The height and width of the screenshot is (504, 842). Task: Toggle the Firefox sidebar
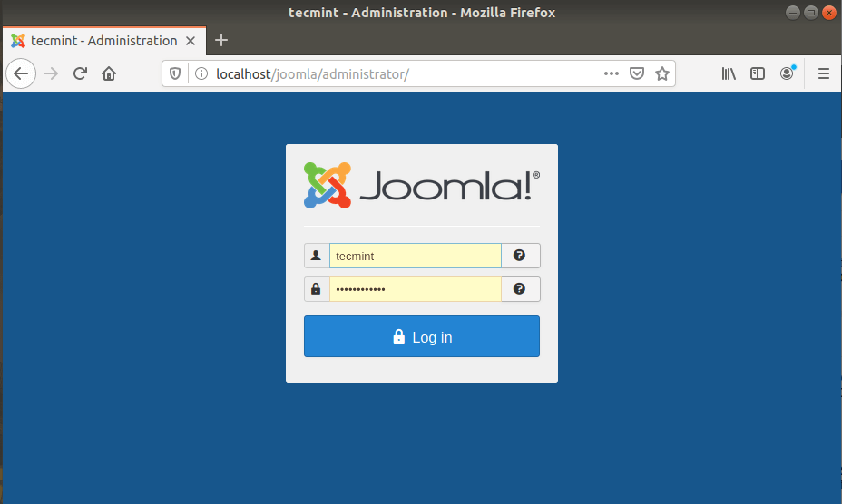point(758,73)
